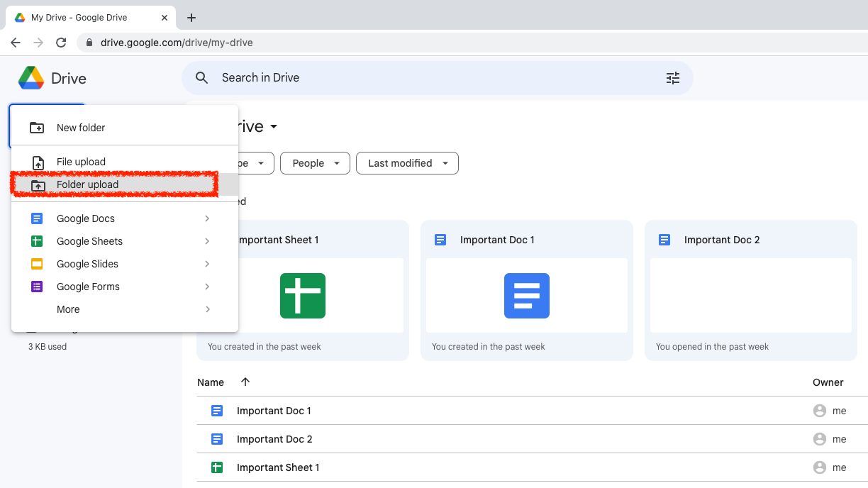
Task: Open Important Doc 1 suggested card thumbnail
Action: [527, 295]
